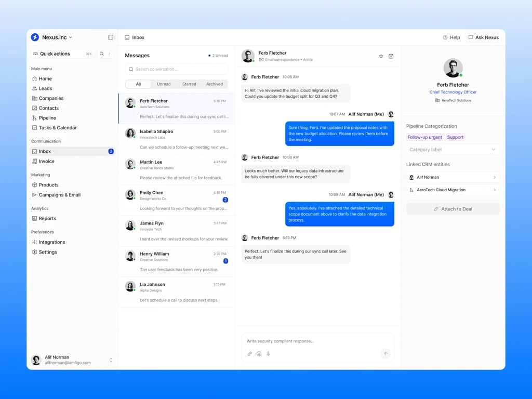
Task: Send message with the up arrow button
Action: (385, 353)
